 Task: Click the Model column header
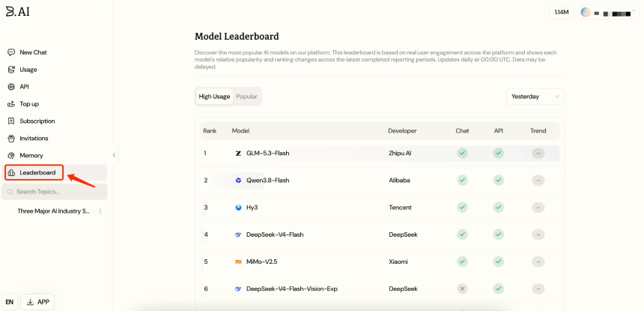click(x=240, y=131)
